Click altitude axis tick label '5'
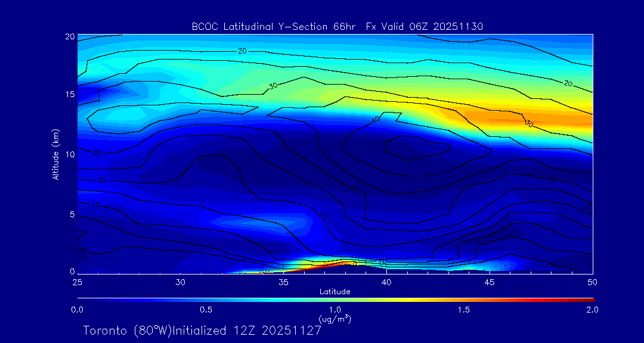Viewport: 644px width, 343px height. [72, 214]
